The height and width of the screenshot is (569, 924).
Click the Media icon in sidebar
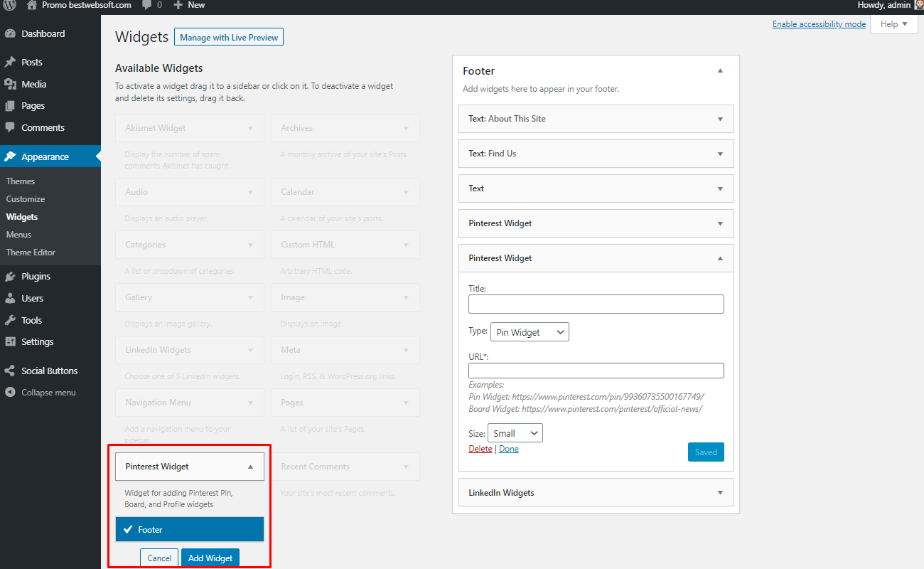[x=10, y=84]
